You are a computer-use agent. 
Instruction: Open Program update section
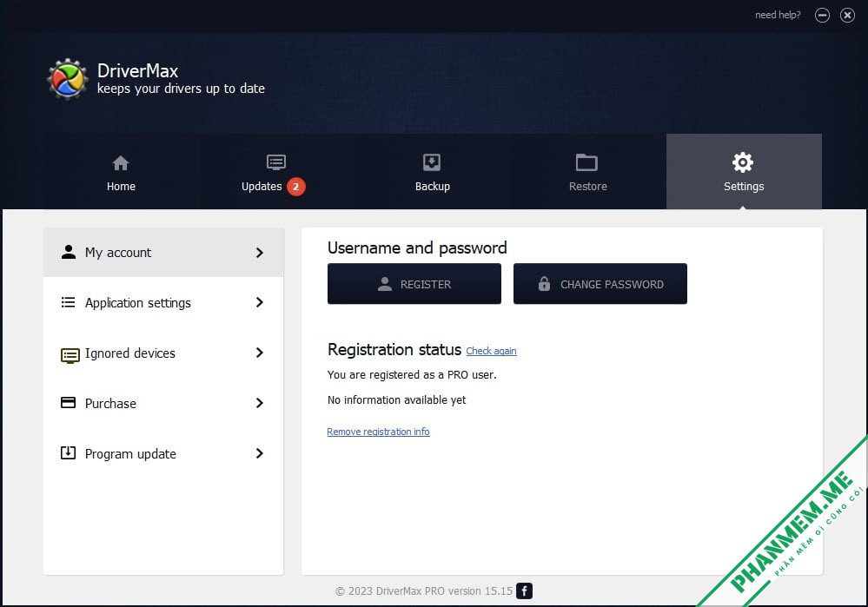point(163,453)
